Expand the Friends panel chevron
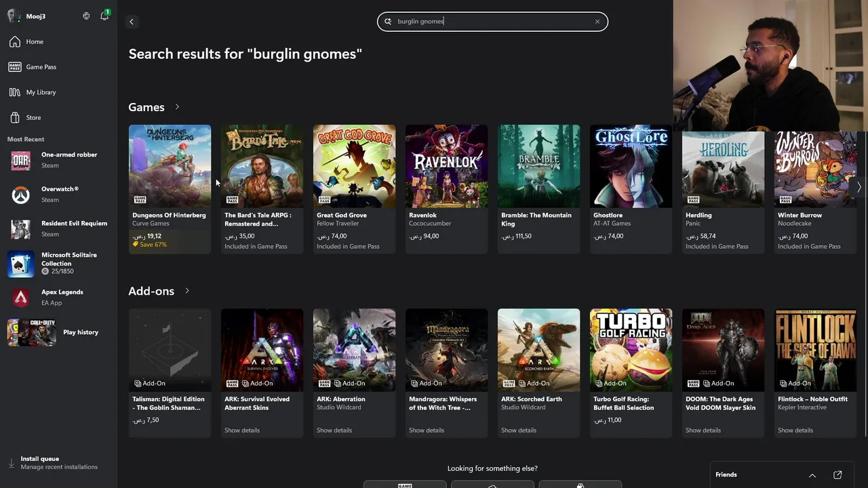 (x=812, y=475)
